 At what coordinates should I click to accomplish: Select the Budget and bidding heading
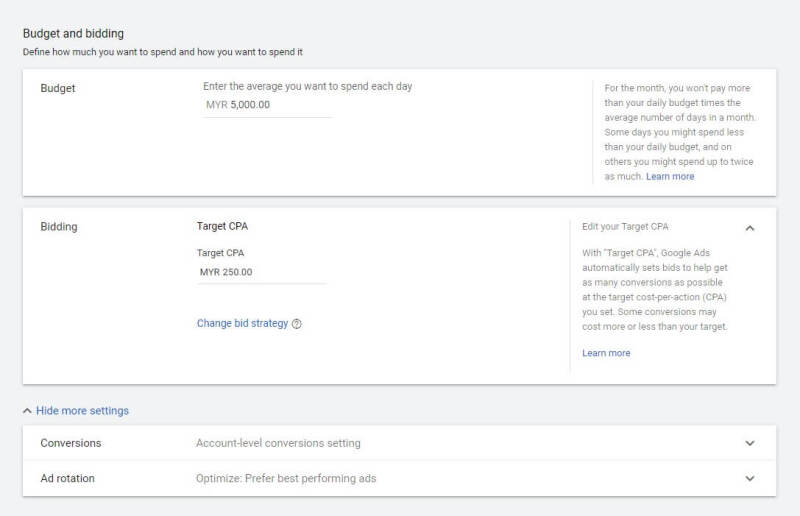73,34
